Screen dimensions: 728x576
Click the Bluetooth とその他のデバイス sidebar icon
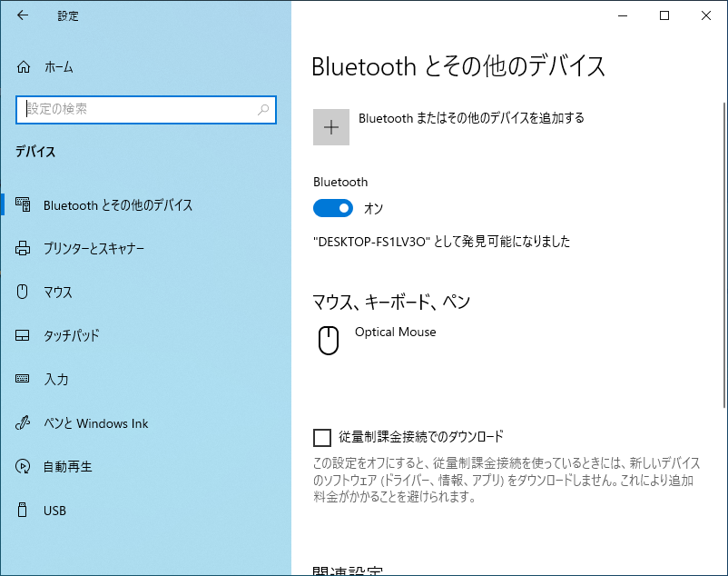point(23,204)
